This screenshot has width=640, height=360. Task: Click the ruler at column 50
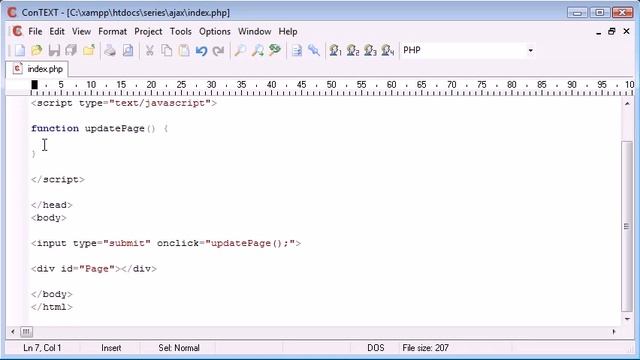click(331, 85)
